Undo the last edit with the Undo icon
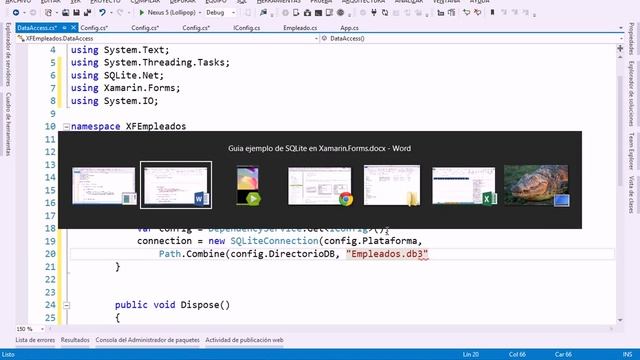This screenshot has height=360, width=640. point(102,13)
